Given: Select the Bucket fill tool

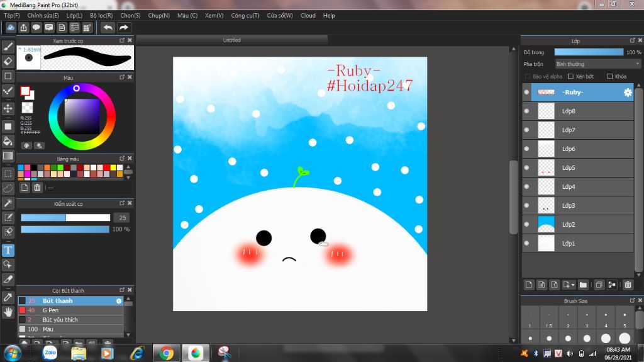Looking at the screenshot, I should click(x=8, y=141).
